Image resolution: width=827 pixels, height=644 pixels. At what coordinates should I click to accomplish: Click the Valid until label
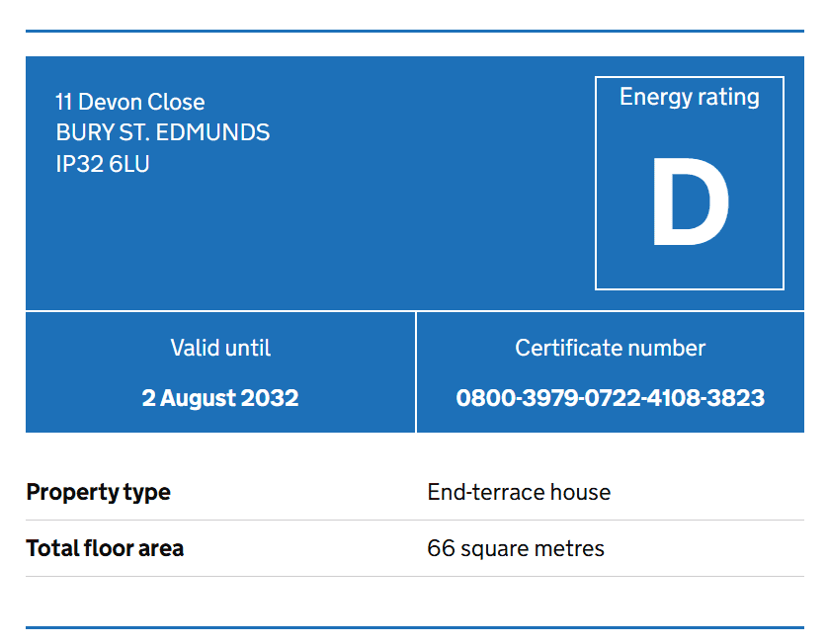[x=220, y=348]
